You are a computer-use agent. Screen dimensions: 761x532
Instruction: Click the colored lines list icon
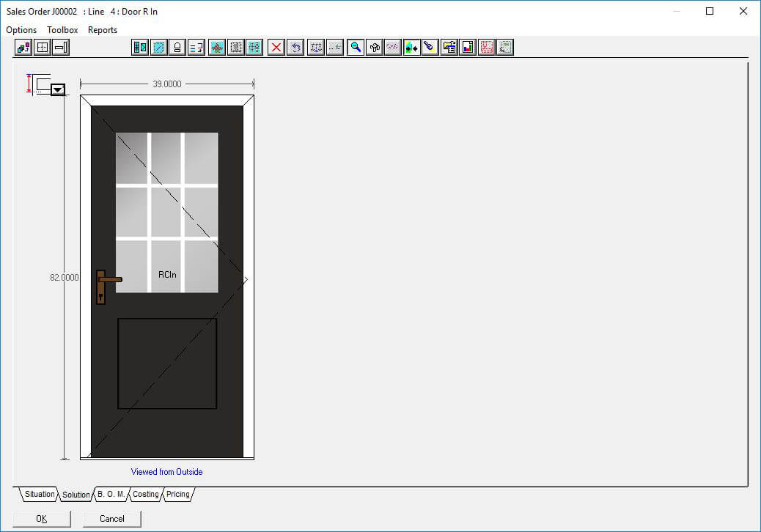(x=196, y=48)
